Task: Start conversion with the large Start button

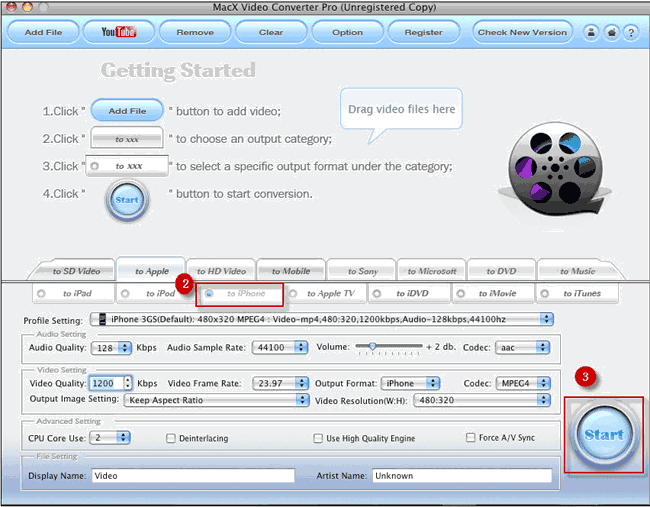Action: point(604,434)
